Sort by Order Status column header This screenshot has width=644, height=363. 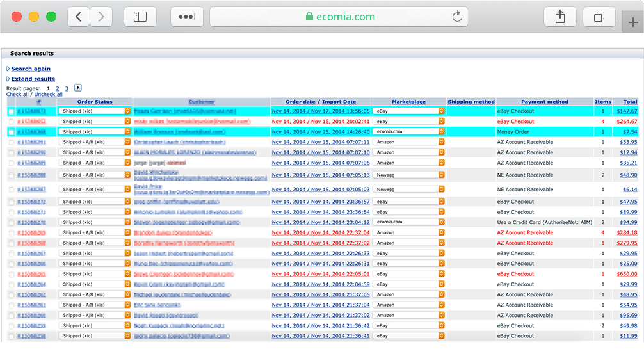click(95, 102)
